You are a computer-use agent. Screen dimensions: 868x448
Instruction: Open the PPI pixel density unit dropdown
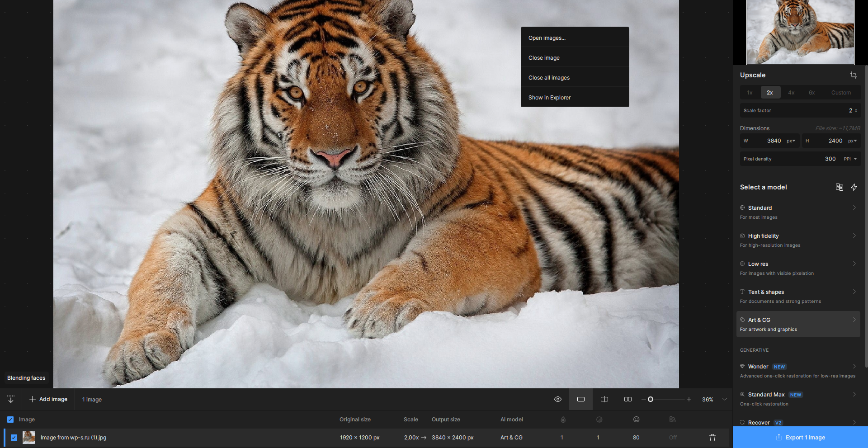tap(850, 159)
